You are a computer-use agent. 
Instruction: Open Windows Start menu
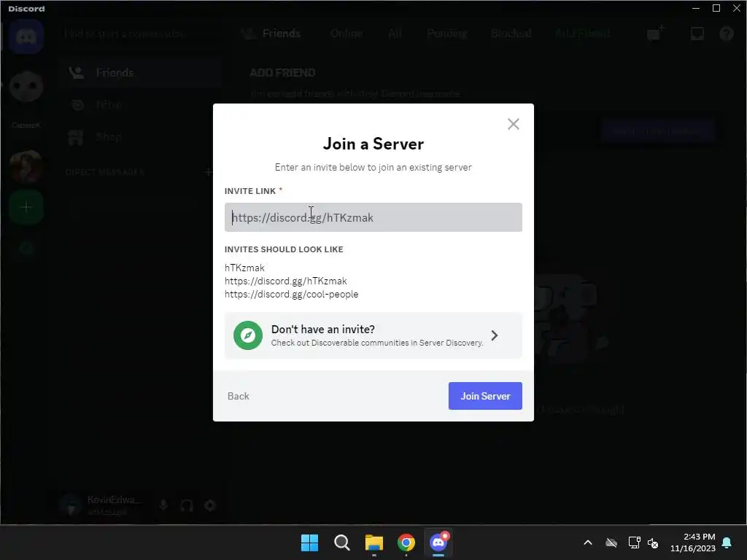pos(309,542)
